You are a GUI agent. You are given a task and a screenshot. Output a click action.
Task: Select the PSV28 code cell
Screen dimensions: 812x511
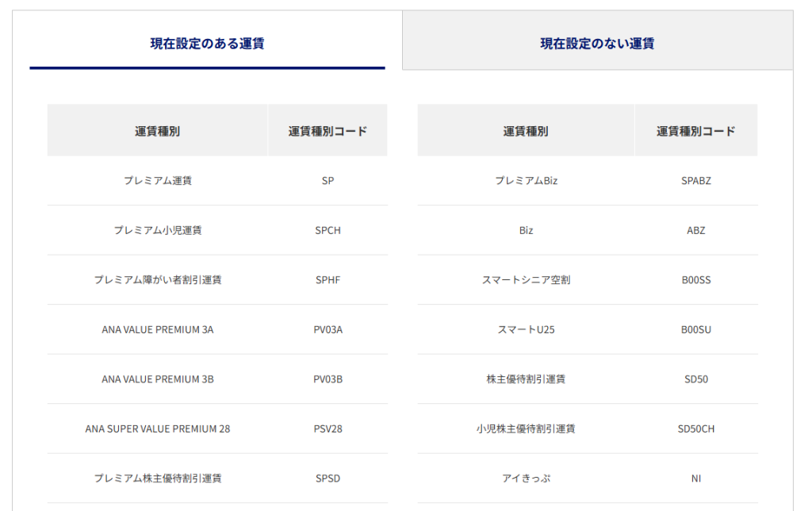[327, 428]
